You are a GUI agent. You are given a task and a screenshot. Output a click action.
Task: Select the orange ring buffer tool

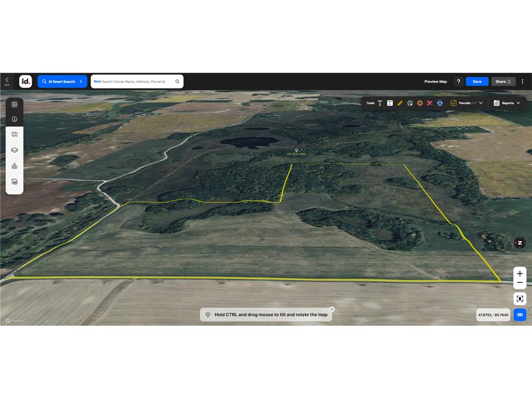coord(420,103)
